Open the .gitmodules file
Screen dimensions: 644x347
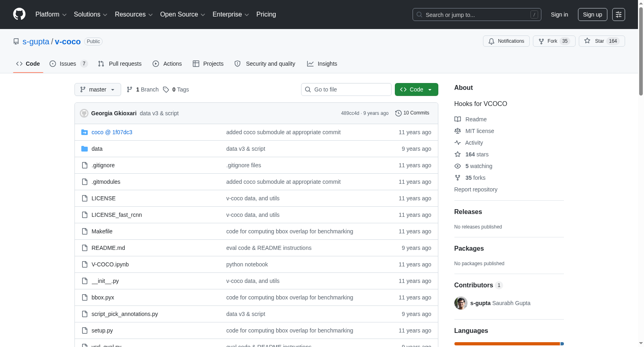pyautogui.click(x=106, y=182)
